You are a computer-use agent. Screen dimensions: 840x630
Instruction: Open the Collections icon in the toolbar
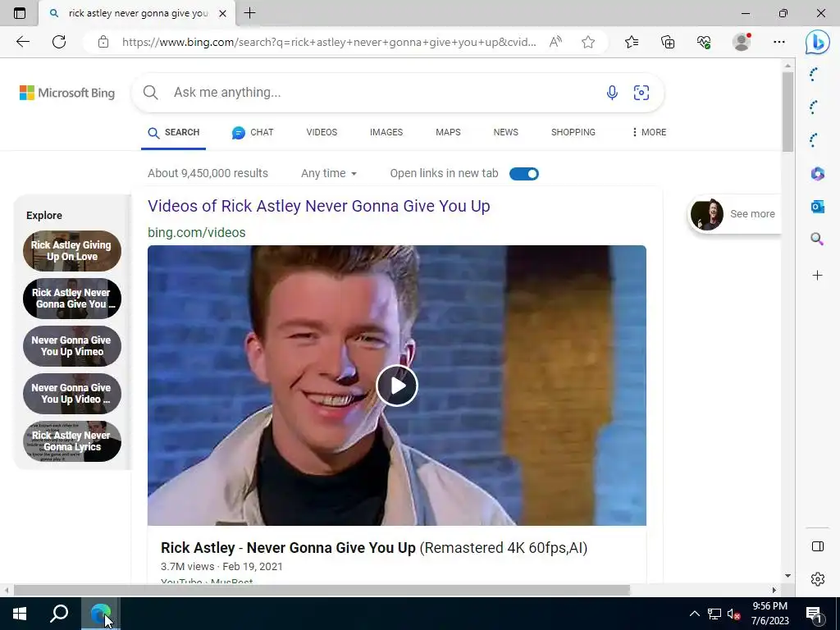(x=668, y=42)
